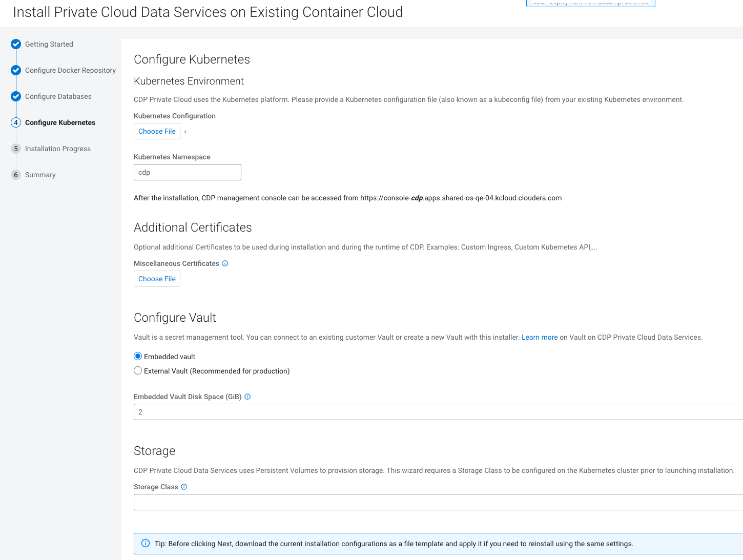This screenshot has height=560, width=743.
Task: Click the step 6 Summary number icon
Action: (16, 175)
